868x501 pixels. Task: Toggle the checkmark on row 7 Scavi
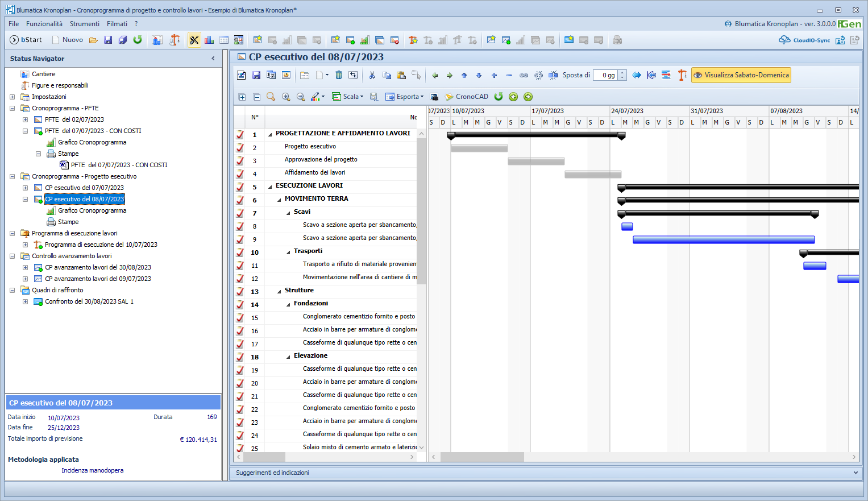(240, 213)
